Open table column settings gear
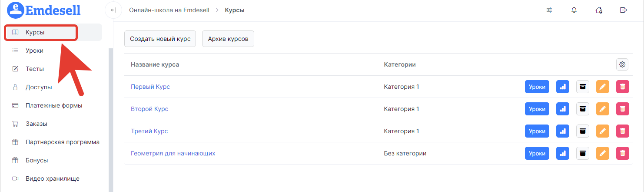The height and width of the screenshot is (192, 644). click(x=622, y=64)
